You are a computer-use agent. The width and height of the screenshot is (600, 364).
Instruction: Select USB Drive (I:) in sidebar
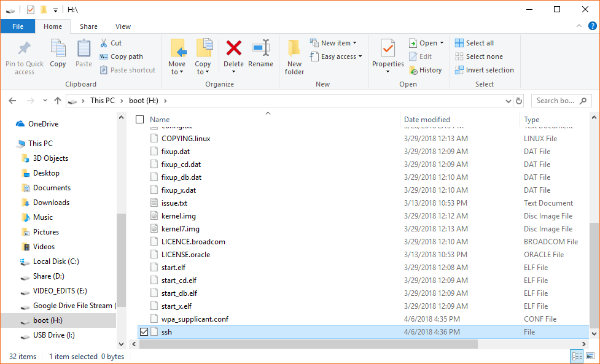54,335
